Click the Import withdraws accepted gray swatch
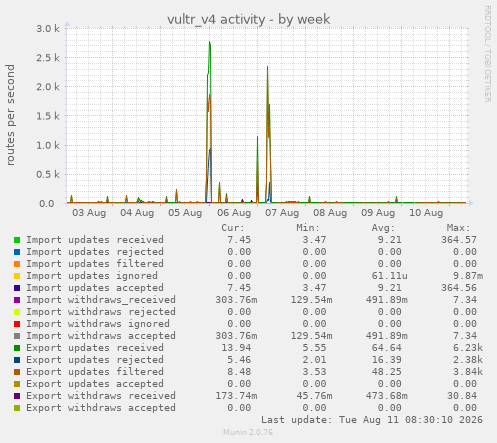 click(x=17, y=336)
